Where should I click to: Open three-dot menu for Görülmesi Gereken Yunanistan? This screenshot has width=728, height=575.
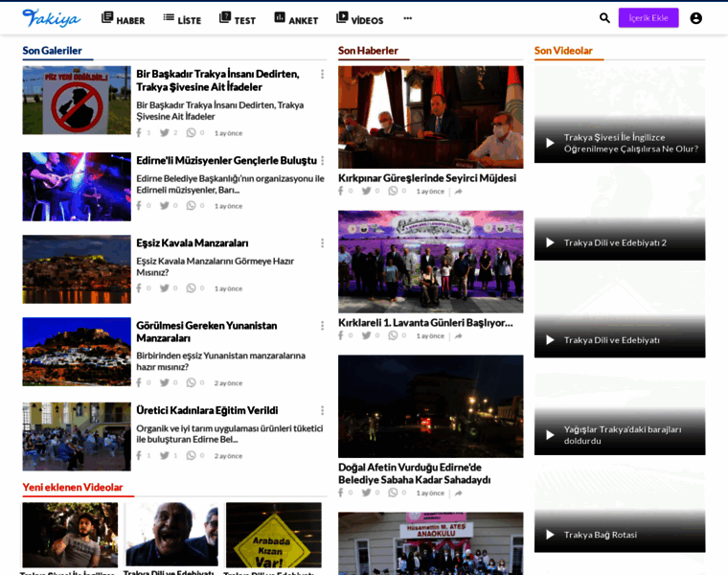[x=322, y=326]
